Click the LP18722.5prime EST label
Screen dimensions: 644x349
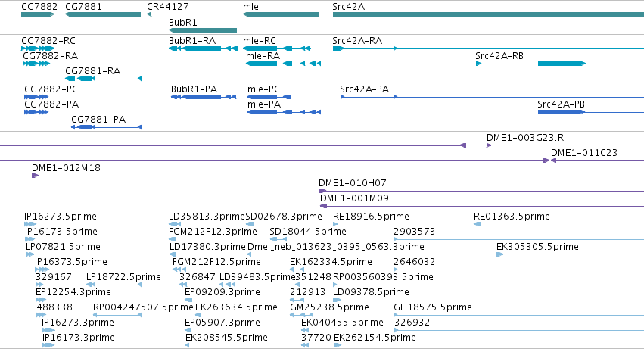(x=123, y=277)
